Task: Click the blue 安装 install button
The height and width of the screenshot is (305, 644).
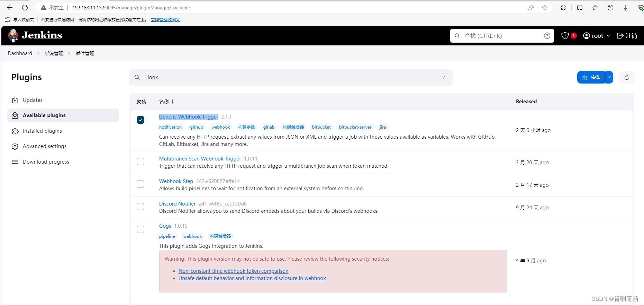Action: pos(591,77)
